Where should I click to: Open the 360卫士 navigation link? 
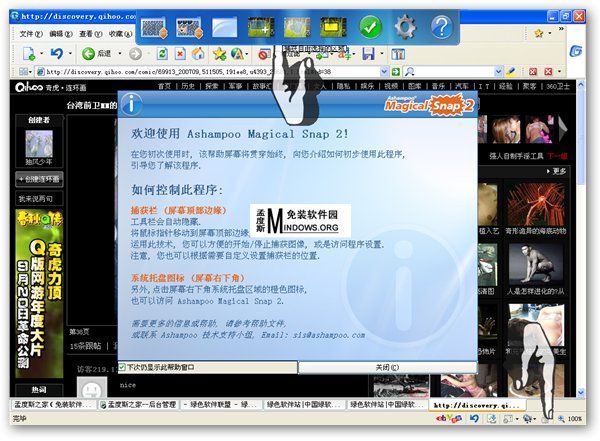[558, 87]
